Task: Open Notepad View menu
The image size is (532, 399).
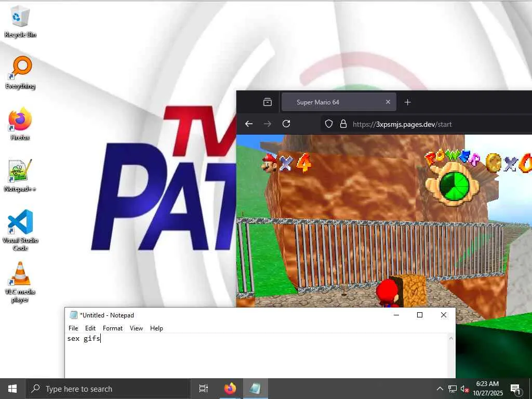Action: coord(136,328)
